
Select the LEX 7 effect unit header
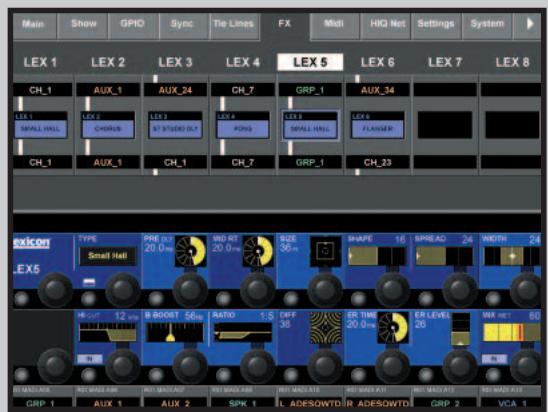(x=445, y=63)
